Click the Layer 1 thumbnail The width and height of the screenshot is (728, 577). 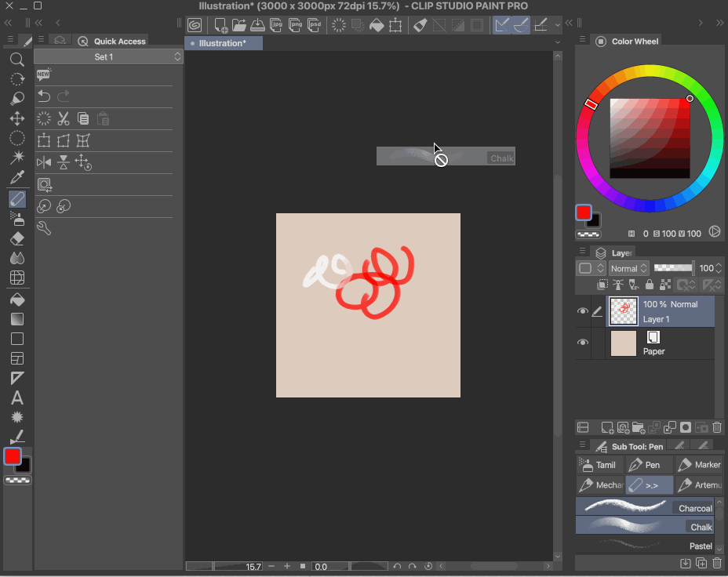(623, 310)
